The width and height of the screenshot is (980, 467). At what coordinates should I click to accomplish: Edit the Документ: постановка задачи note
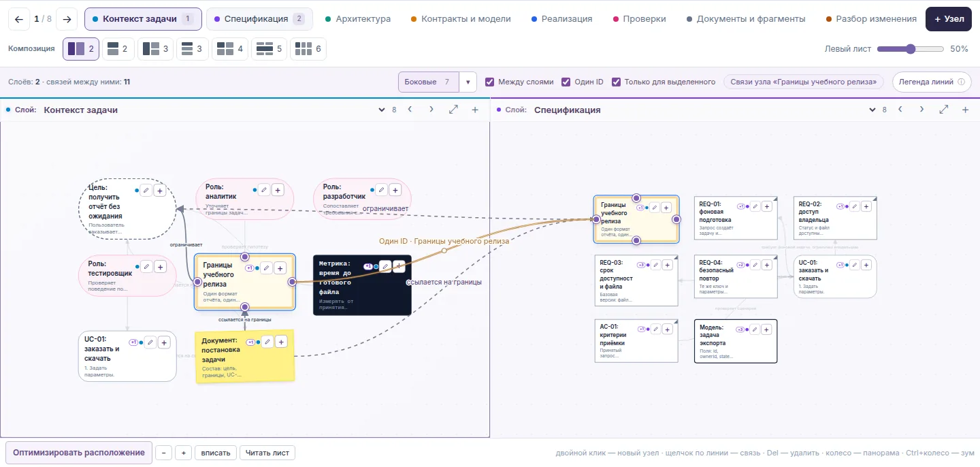point(268,342)
